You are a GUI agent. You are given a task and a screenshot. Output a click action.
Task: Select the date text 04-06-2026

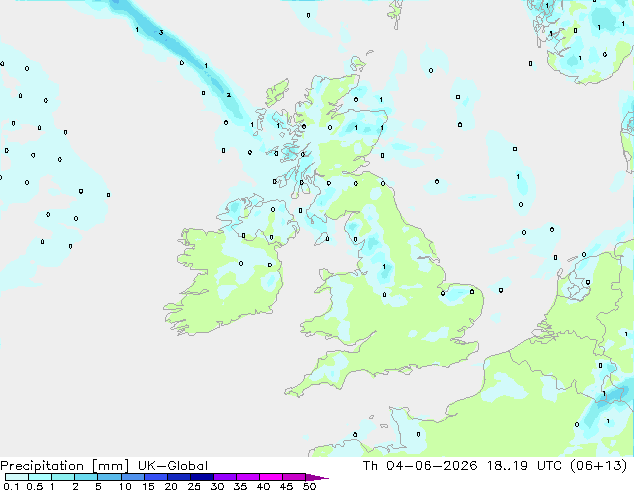pos(431,466)
